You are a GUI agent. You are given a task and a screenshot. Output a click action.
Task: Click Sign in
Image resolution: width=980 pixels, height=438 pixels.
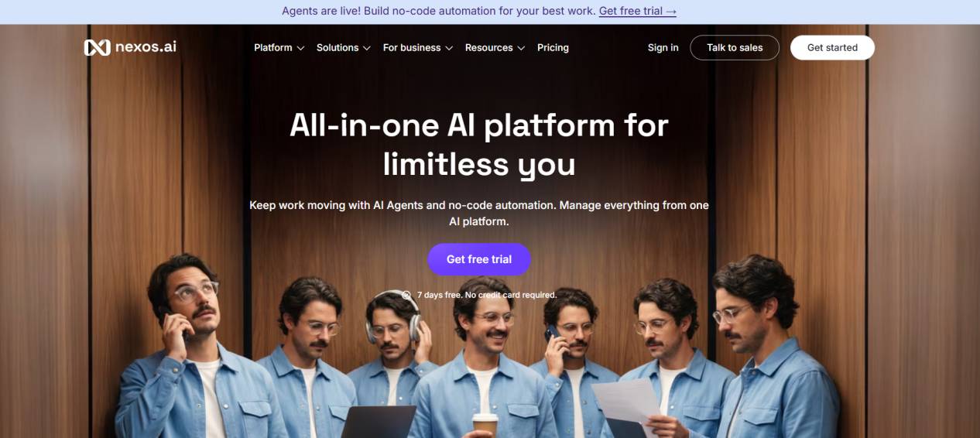(663, 47)
